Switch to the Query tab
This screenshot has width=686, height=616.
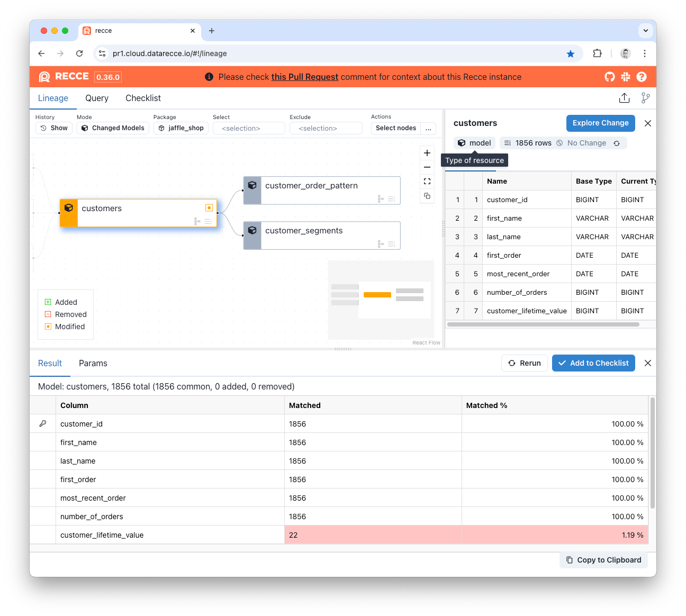coord(97,98)
